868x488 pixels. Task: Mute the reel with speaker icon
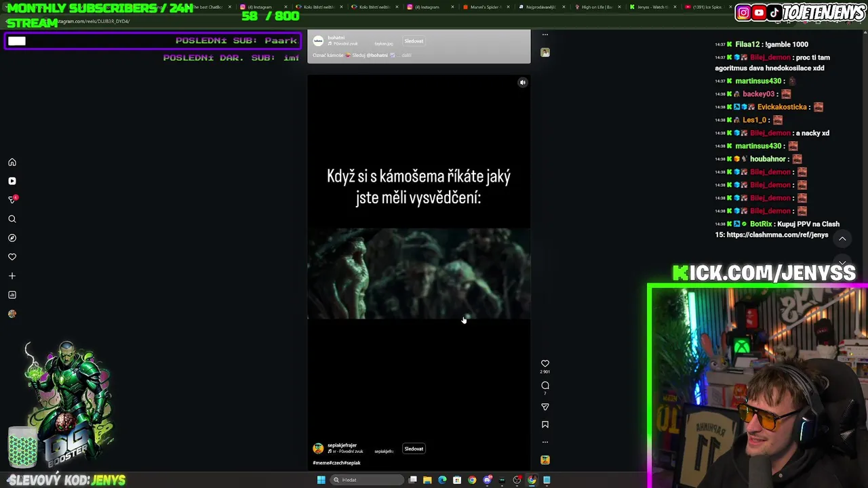tap(522, 83)
